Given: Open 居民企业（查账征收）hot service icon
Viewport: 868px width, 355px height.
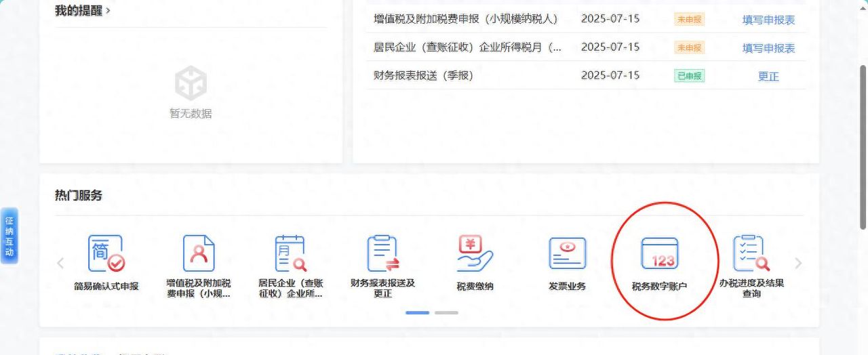Looking at the screenshot, I should (x=290, y=266).
